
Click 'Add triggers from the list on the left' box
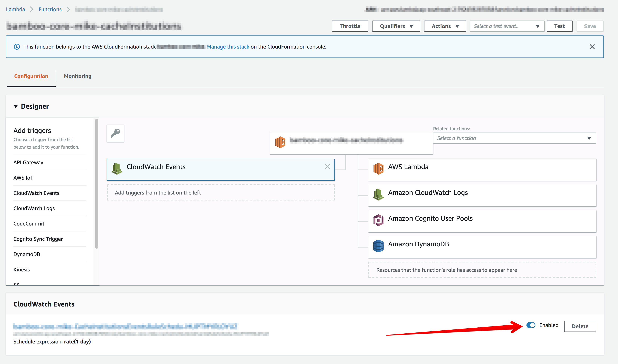point(220,193)
